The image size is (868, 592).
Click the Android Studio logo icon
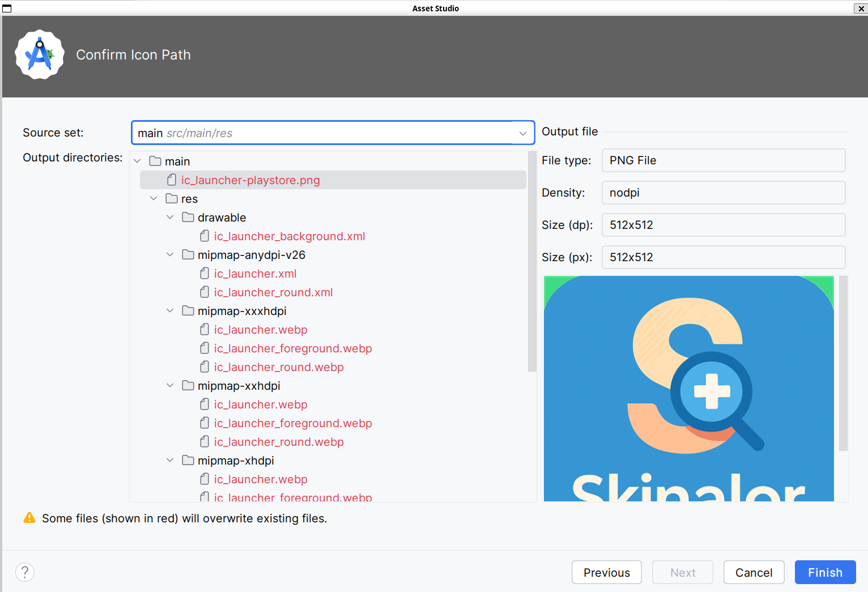pos(40,55)
